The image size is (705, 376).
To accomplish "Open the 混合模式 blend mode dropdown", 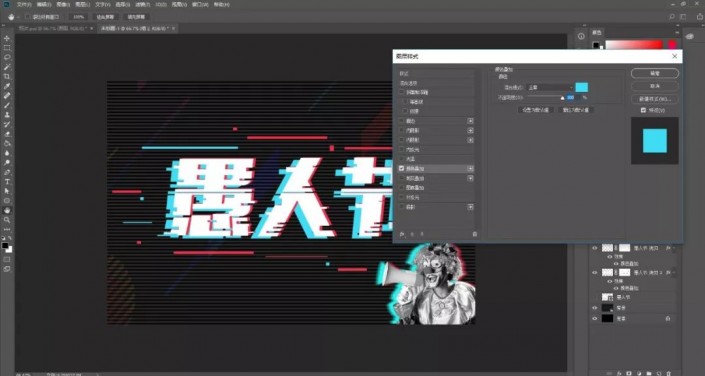I will click(550, 87).
